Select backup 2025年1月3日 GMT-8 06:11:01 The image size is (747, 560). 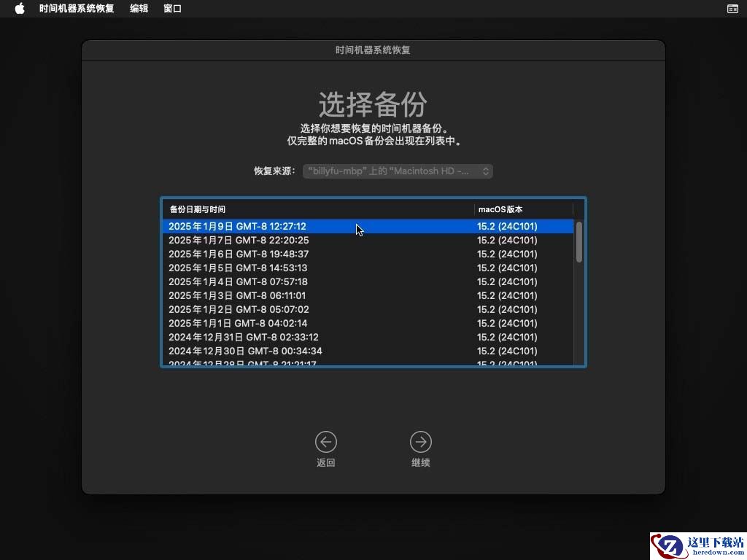(x=368, y=295)
